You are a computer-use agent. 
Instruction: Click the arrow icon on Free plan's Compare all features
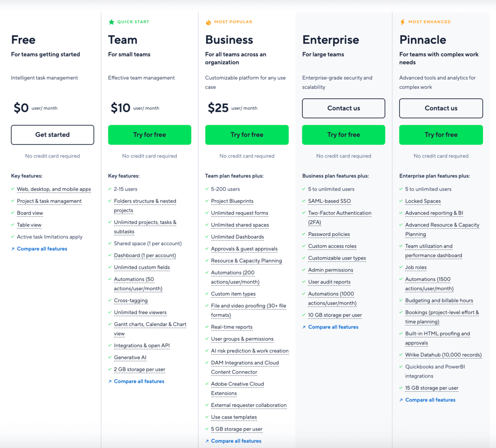(x=12, y=248)
